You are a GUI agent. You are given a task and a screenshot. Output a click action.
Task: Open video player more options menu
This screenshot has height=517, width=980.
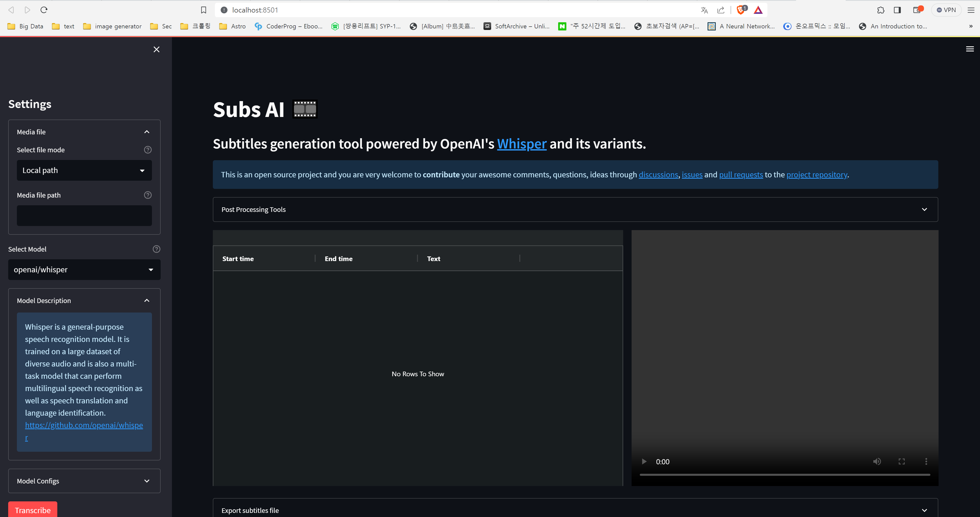(x=926, y=461)
